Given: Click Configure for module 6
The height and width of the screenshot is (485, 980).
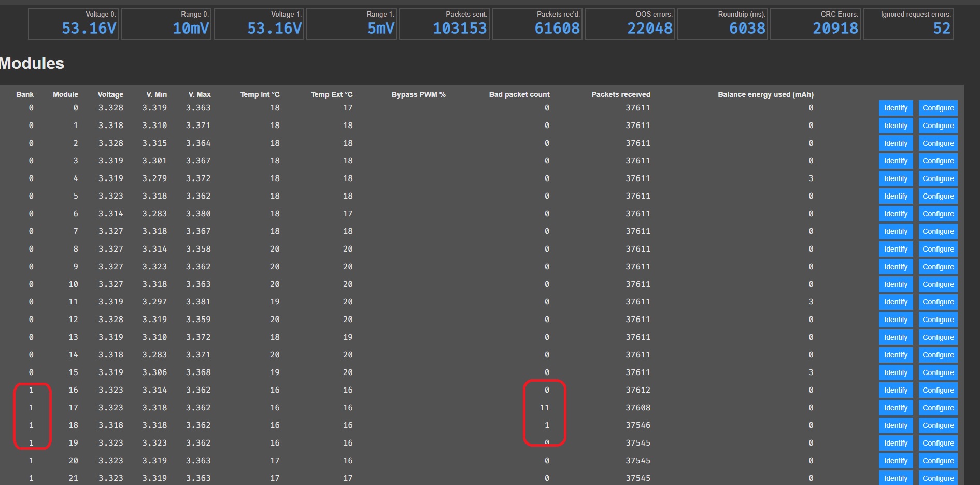Looking at the screenshot, I should pyautogui.click(x=938, y=214).
